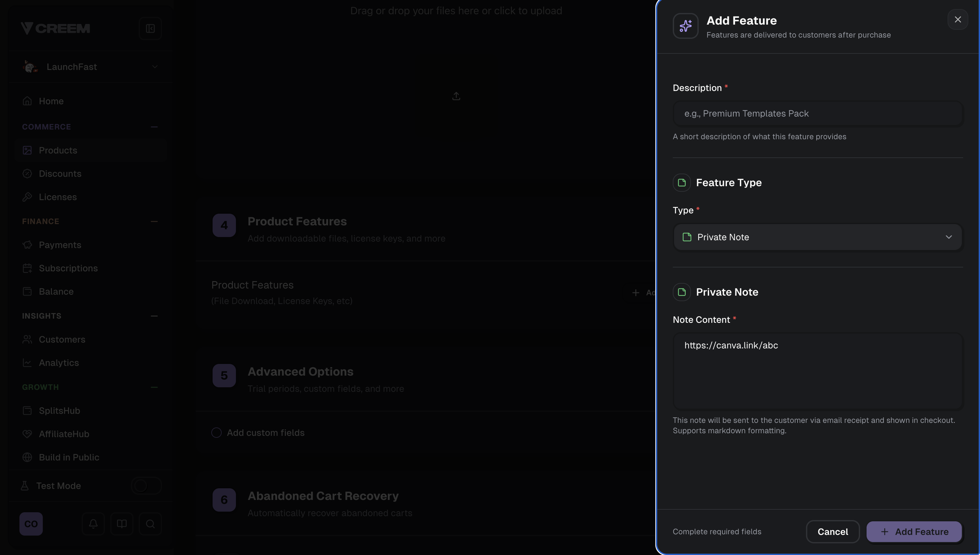Click the Home icon in sidebar
980x555 pixels.
click(27, 101)
